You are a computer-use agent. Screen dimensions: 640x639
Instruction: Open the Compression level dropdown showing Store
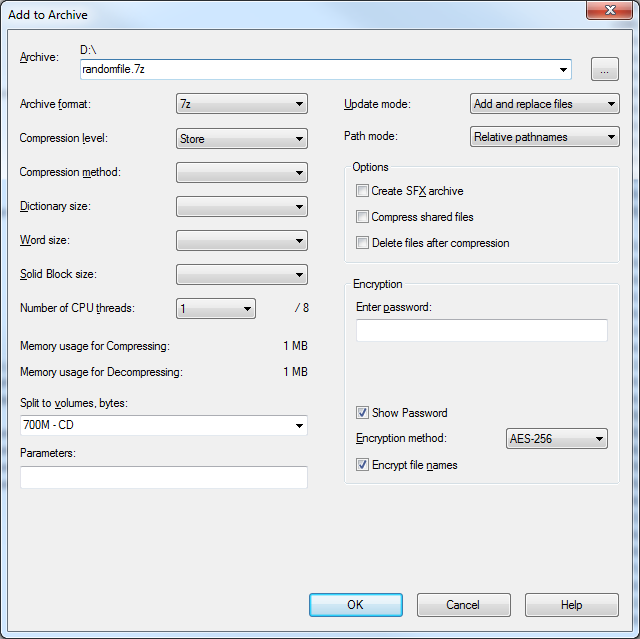click(x=242, y=139)
